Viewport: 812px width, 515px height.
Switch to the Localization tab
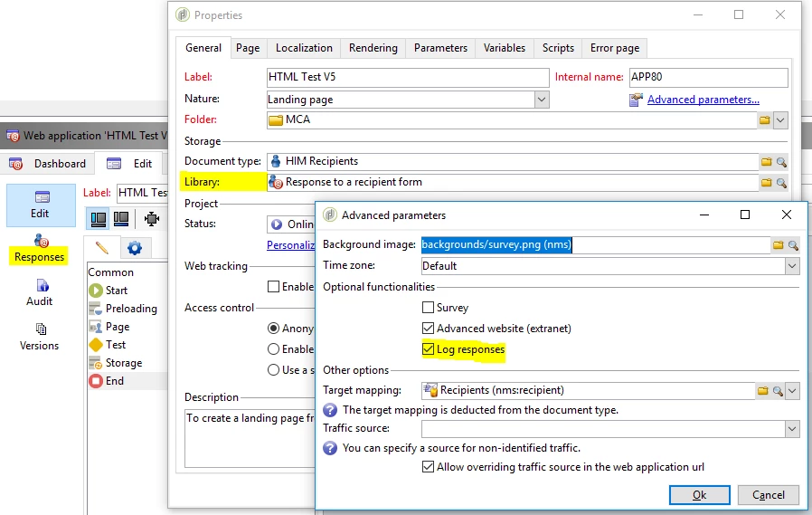(304, 48)
